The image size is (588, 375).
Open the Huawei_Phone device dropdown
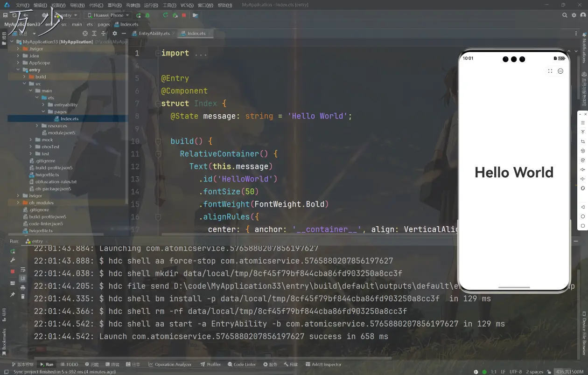tap(109, 15)
